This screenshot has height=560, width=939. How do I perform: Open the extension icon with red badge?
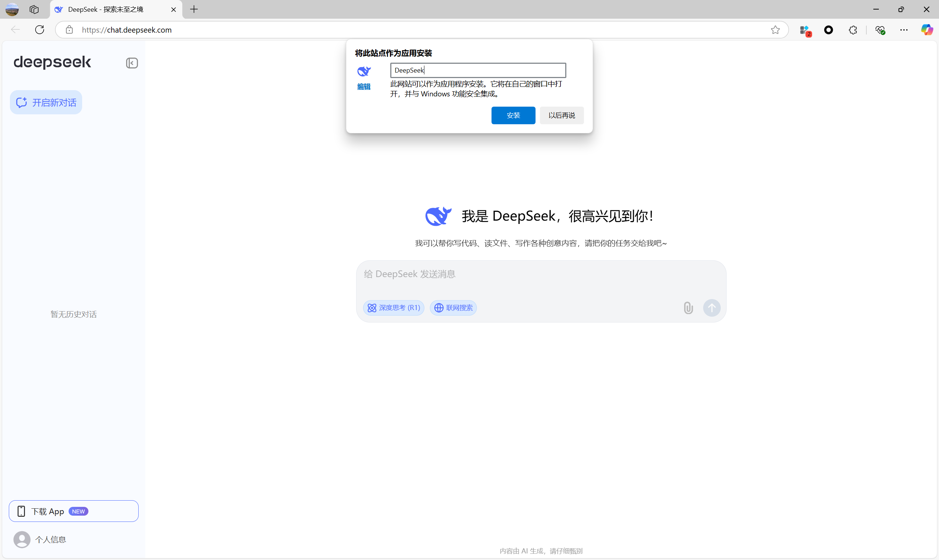pos(805,30)
